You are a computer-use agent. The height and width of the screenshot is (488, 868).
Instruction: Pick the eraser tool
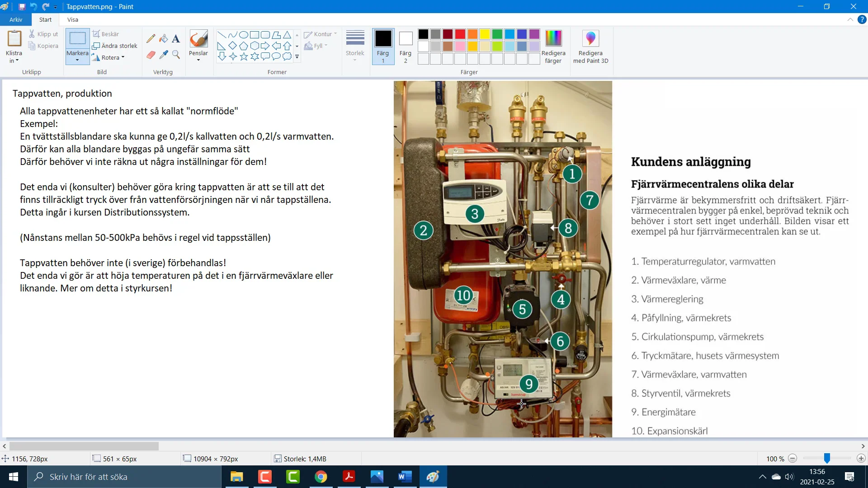tap(151, 55)
